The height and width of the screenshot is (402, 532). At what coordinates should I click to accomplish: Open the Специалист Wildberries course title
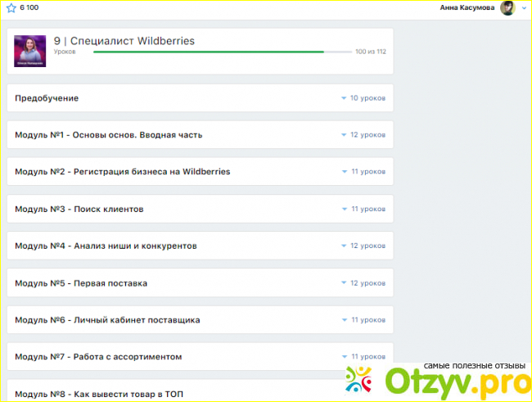(124, 40)
